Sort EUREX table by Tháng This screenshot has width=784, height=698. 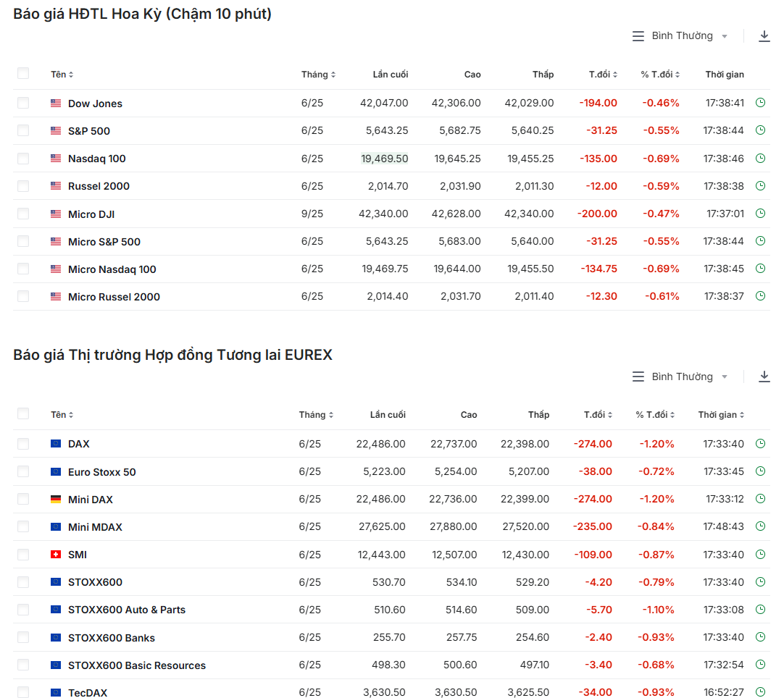tap(316, 415)
